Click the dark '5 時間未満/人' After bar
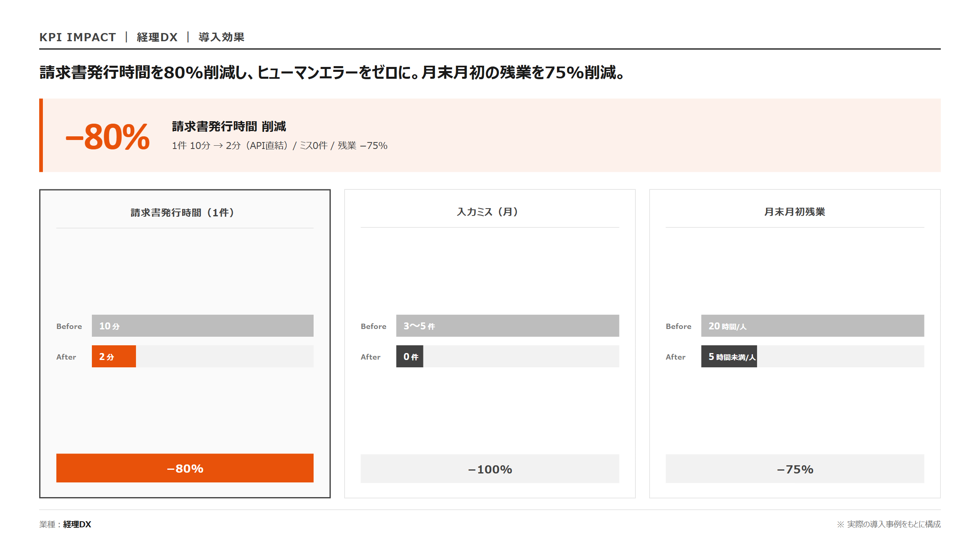 click(x=729, y=356)
